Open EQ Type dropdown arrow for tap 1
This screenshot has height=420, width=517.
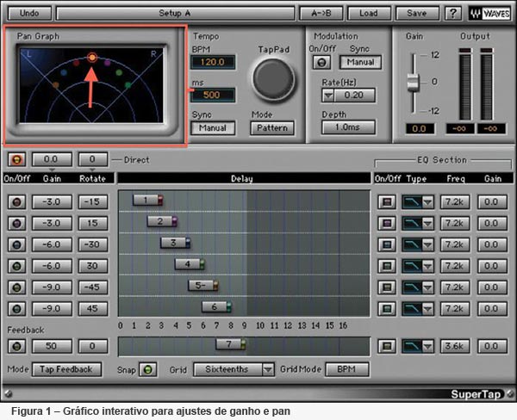coord(428,202)
